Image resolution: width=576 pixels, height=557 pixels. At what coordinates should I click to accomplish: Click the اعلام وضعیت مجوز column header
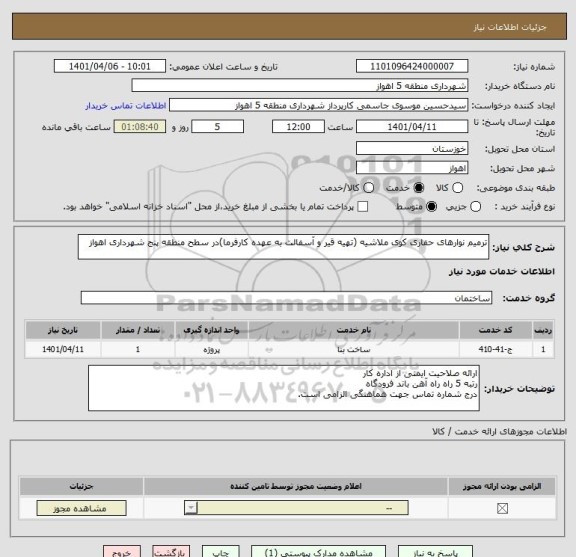pos(296,486)
